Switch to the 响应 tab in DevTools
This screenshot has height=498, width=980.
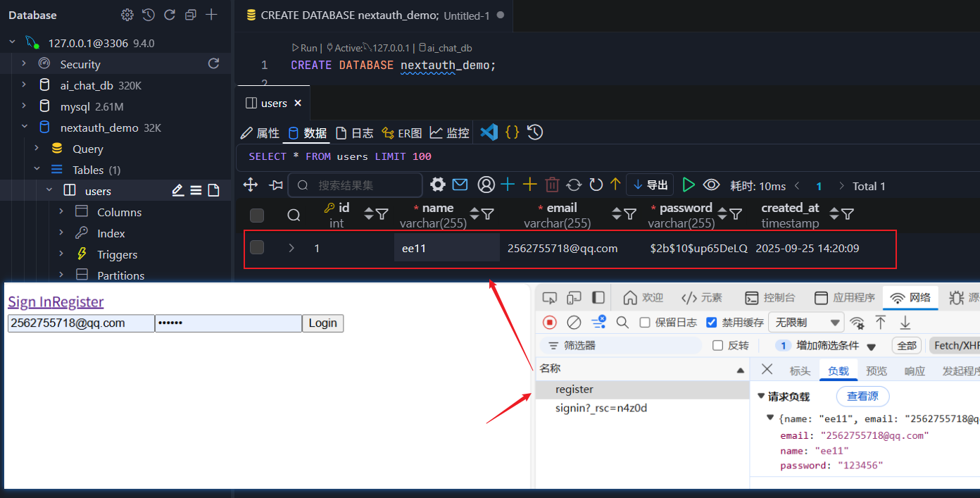tap(914, 371)
